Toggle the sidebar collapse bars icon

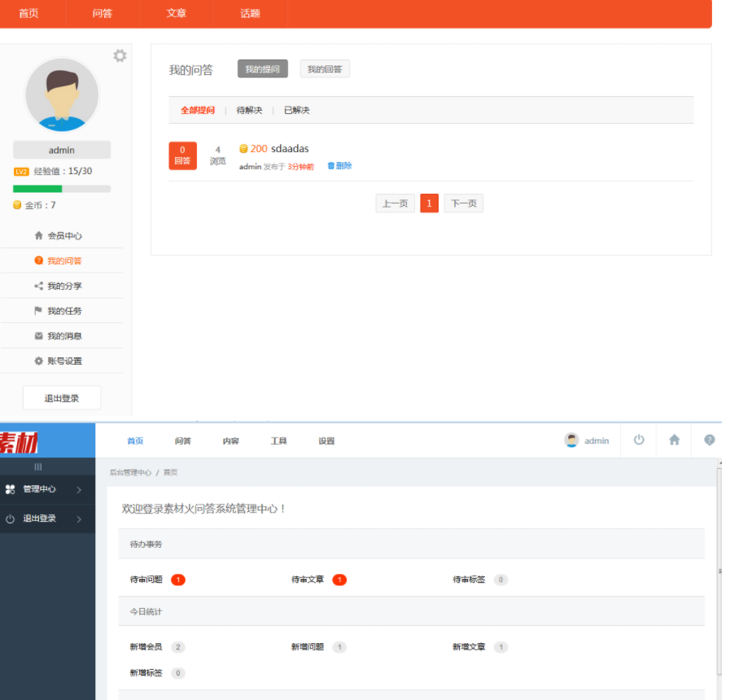point(38,467)
